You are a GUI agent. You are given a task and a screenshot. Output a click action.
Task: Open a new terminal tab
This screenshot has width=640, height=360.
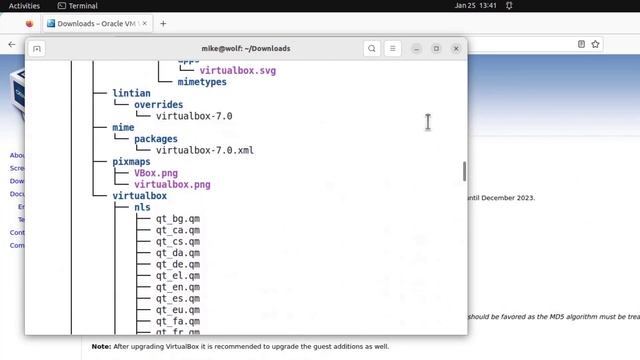pos(37,49)
